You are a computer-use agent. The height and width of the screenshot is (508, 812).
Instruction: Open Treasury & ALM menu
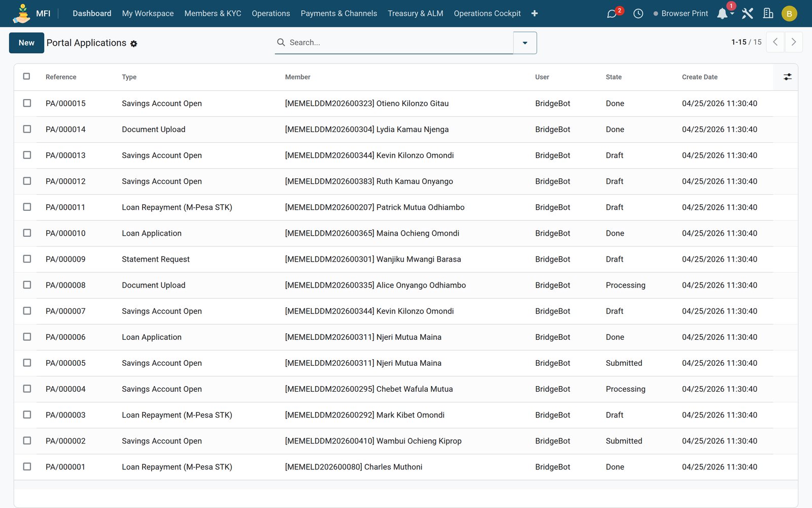[415, 13]
